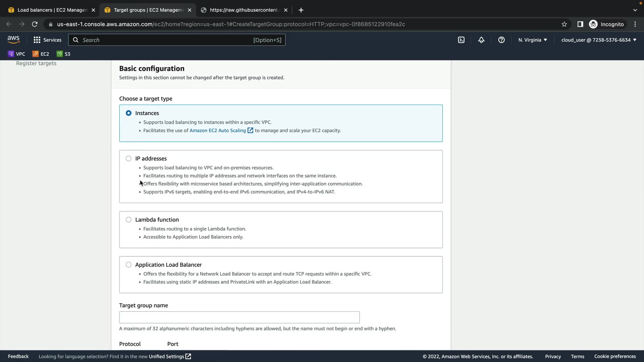
Task: Switch to Load balancers browser tab
Action: click(52, 10)
